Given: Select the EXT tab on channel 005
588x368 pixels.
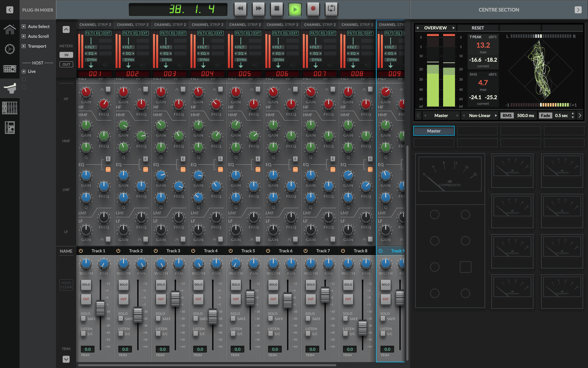Looking at the screenshot, I should pos(257,33).
